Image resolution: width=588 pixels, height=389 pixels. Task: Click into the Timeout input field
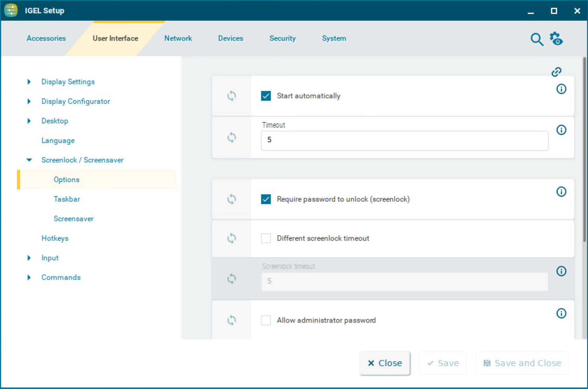tap(404, 140)
